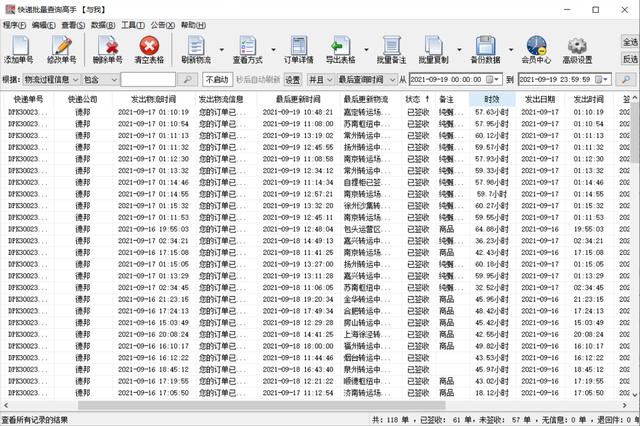Screen dimensions: 640x426
Task: Click the 发出日期 column header
Action: click(x=540, y=99)
